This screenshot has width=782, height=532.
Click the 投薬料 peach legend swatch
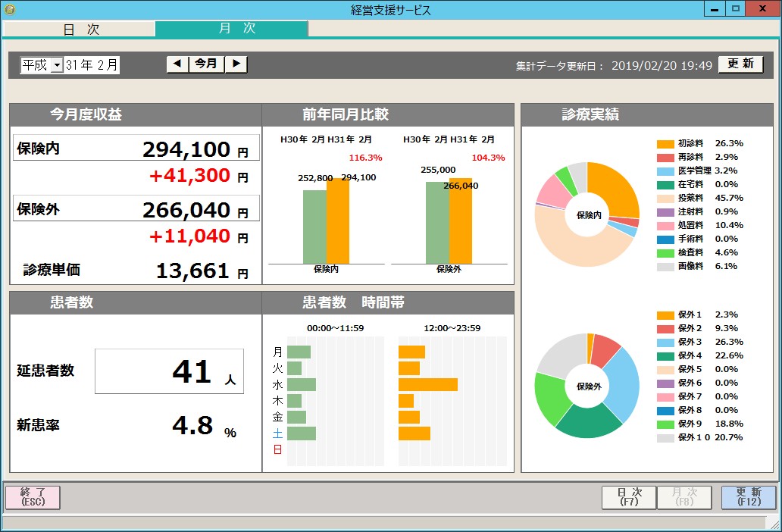pyautogui.click(x=665, y=199)
